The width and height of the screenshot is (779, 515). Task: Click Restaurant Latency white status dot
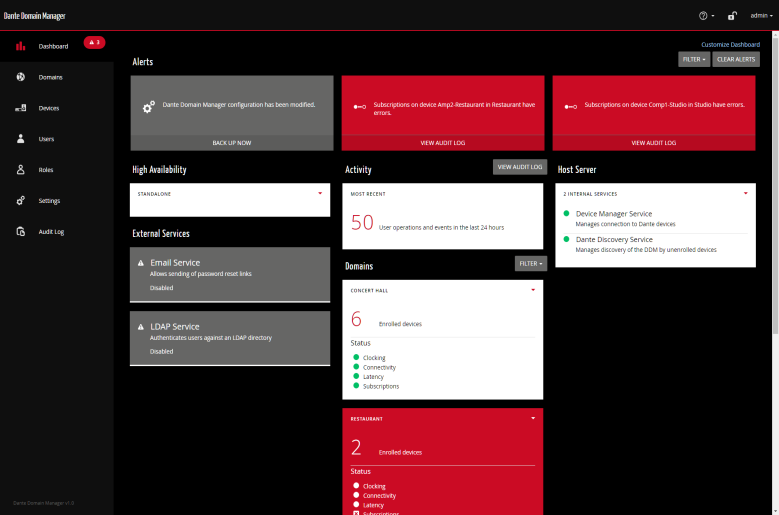356,505
